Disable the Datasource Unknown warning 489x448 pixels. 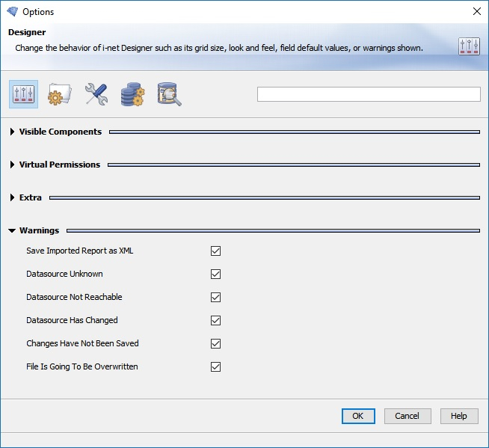(216, 274)
